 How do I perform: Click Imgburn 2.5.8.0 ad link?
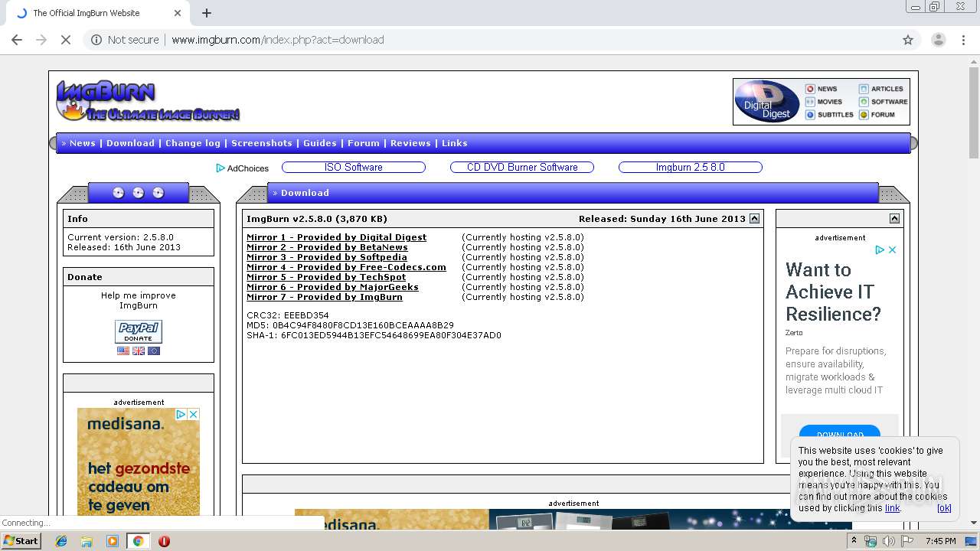pyautogui.click(x=691, y=168)
